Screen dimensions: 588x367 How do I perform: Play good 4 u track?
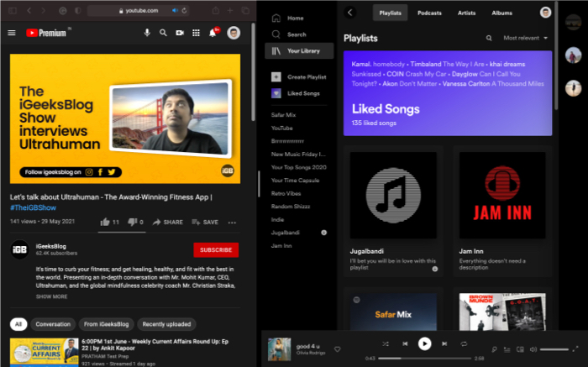tap(424, 343)
